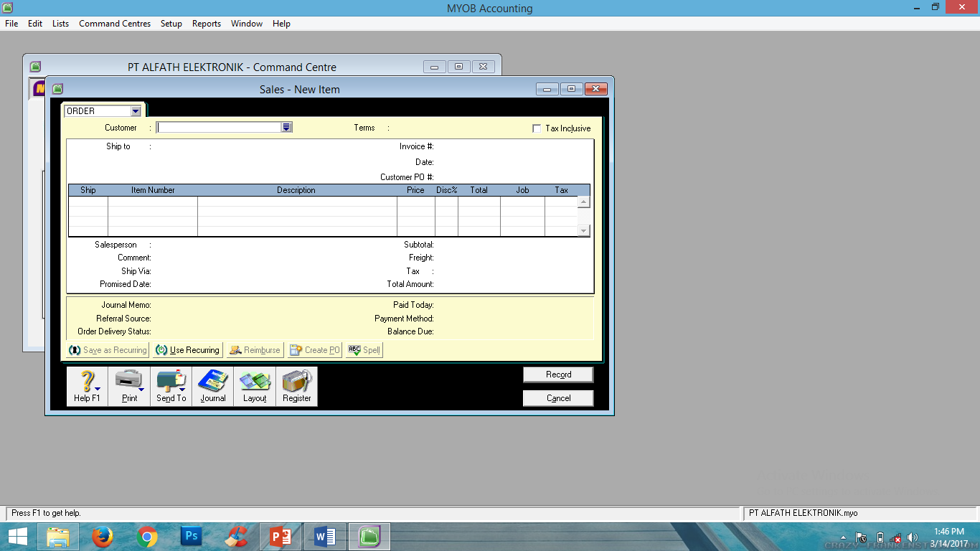Maximize the Command Centre window
The height and width of the screenshot is (551, 980).
[x=458, y=67]
